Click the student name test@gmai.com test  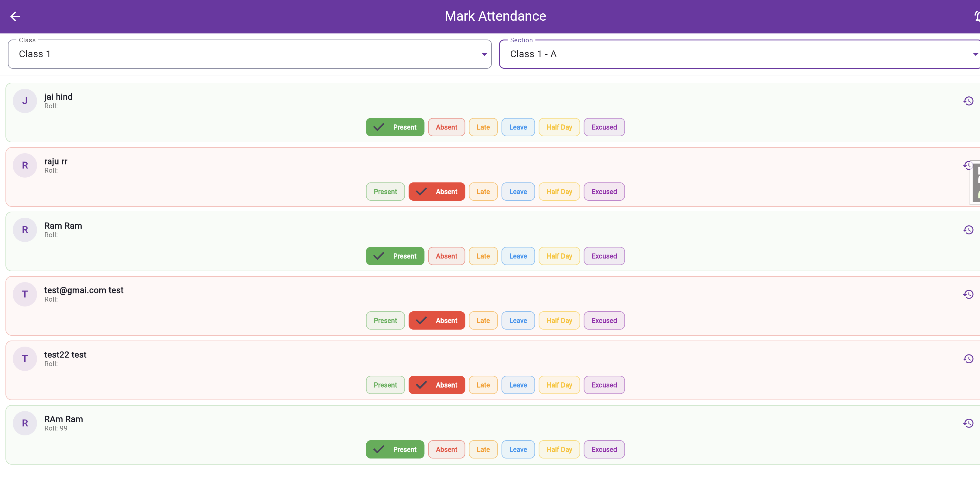pos(84,290)
